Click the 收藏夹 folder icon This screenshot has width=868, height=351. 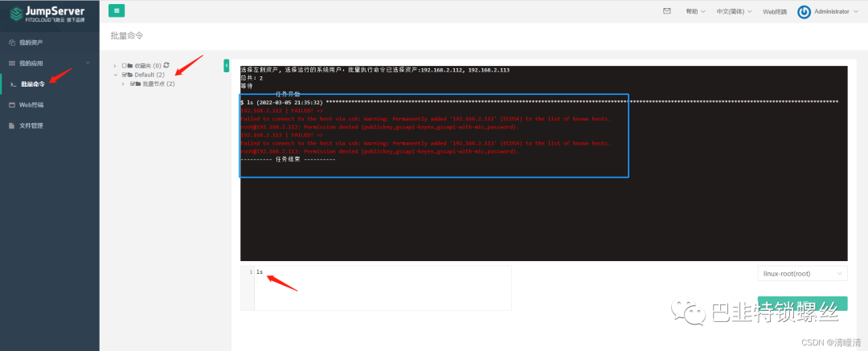(x=130, y=65)
